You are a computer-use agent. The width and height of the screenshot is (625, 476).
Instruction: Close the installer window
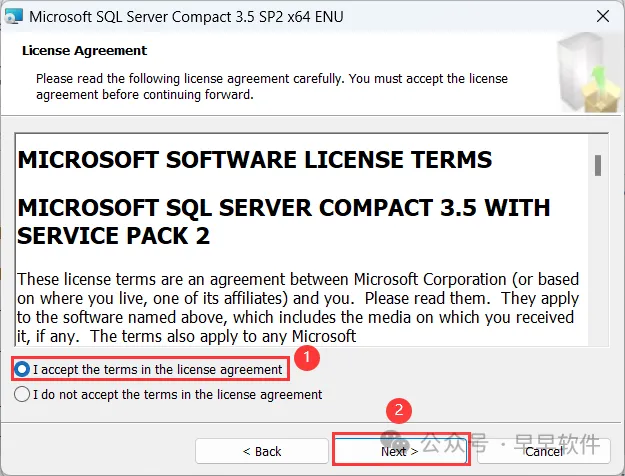click(603, 16)
